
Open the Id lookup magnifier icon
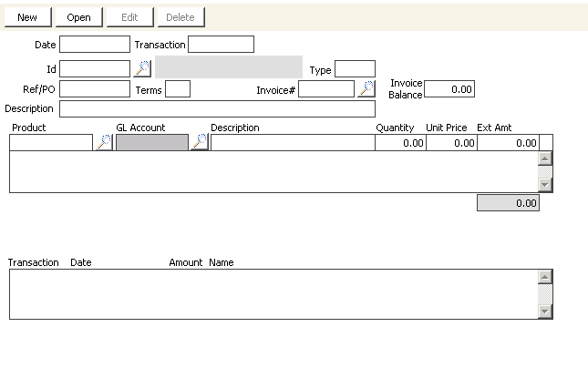point(142,68)
